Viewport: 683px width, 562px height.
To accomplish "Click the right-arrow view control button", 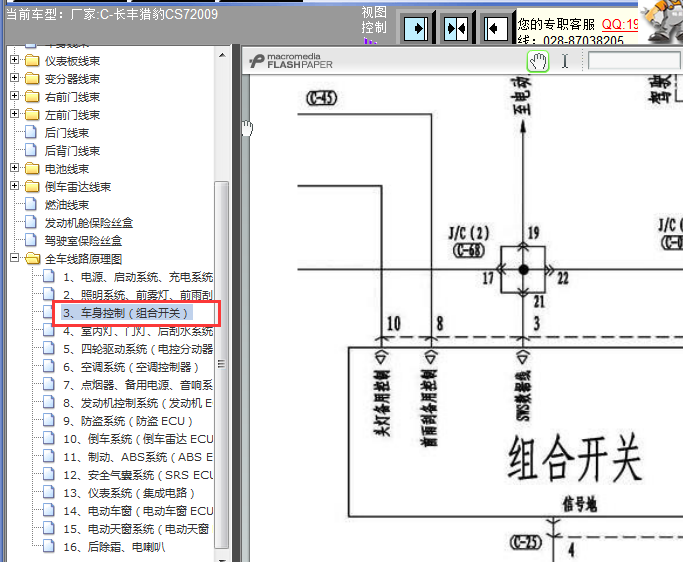I will 416,28.
